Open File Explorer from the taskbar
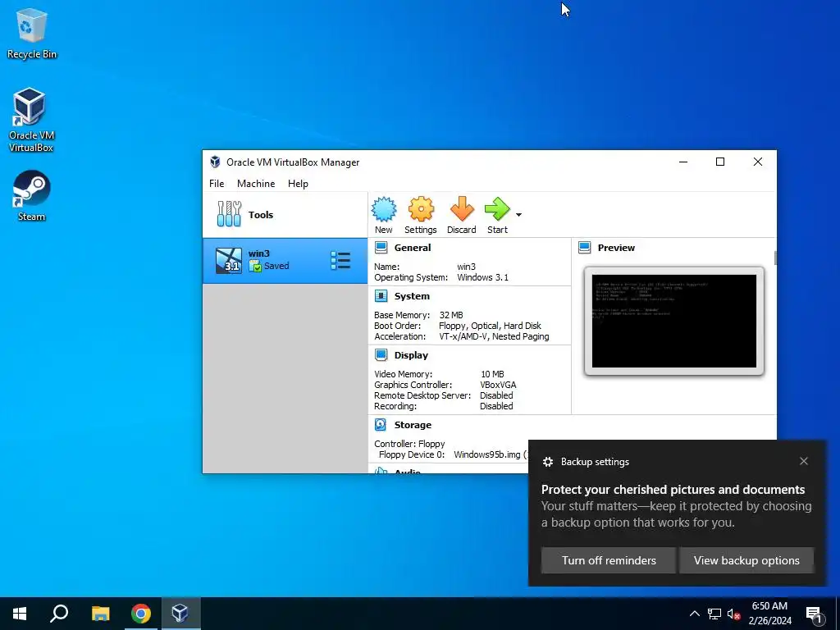Screen dimensions: 840x630 100,614
